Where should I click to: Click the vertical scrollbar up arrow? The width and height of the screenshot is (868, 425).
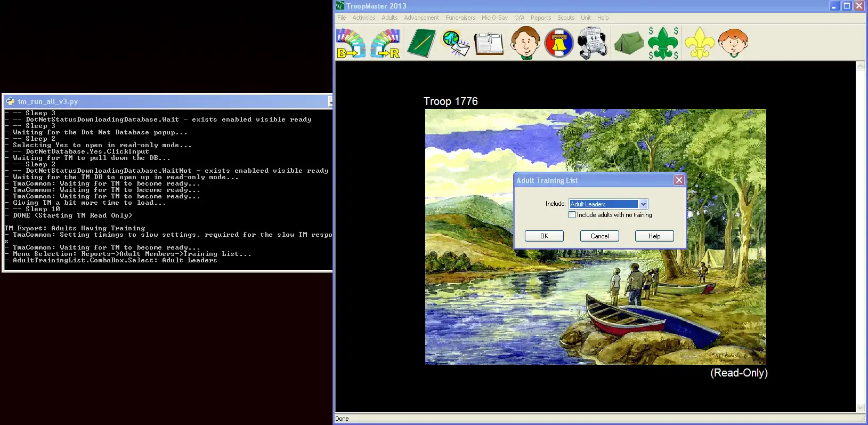point(860,66)
